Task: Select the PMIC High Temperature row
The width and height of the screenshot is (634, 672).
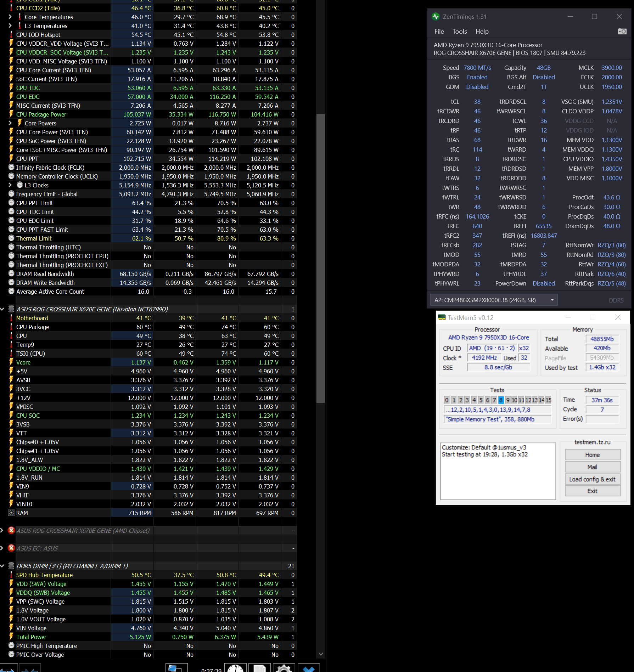Action: pyautogui.click(x=148, y=645)
